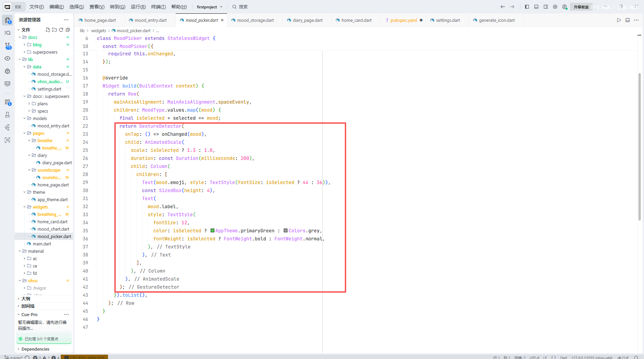The width and height of the screenshot is (644, 359).
Task: Click the IDE logo icon
Action: 7,7
